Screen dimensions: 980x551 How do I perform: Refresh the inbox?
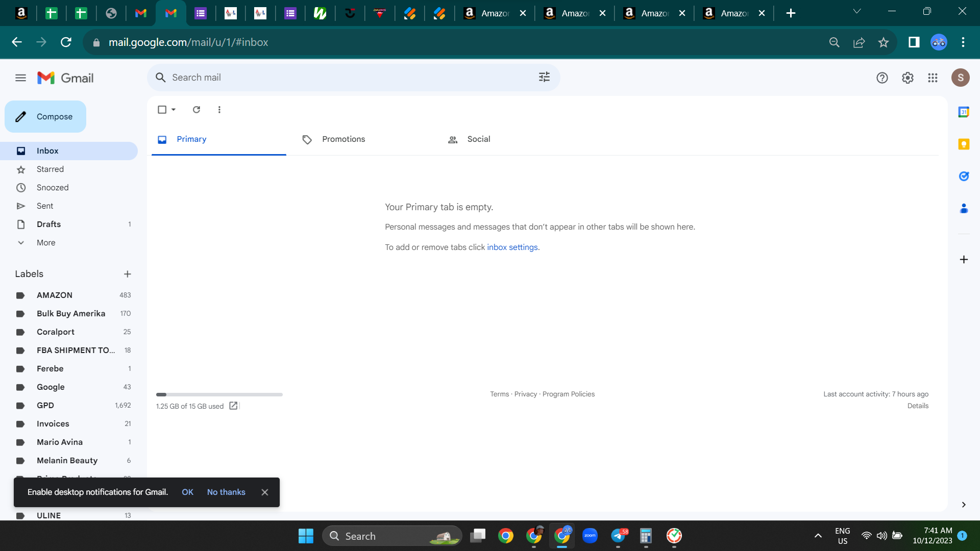tap(197, 110)
